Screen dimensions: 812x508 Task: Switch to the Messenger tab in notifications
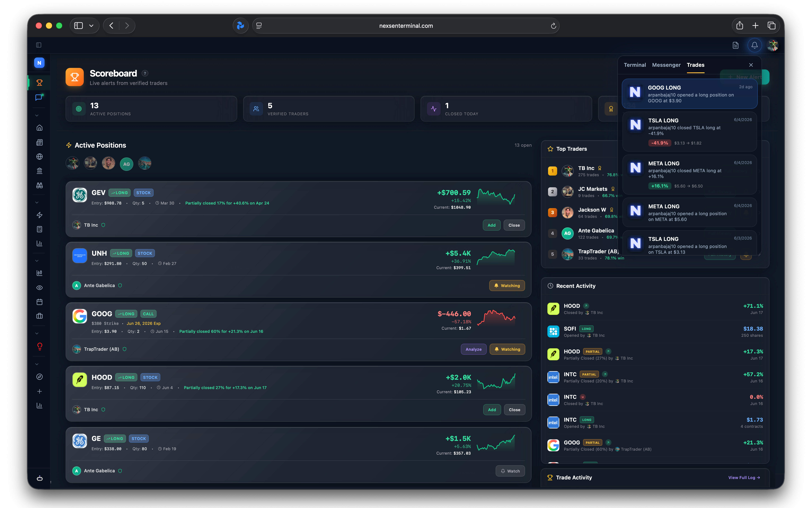[666, 65]
